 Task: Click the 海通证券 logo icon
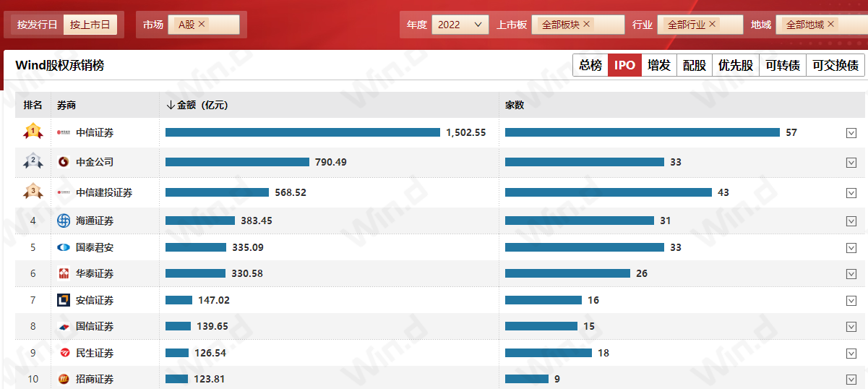[64, 221]
